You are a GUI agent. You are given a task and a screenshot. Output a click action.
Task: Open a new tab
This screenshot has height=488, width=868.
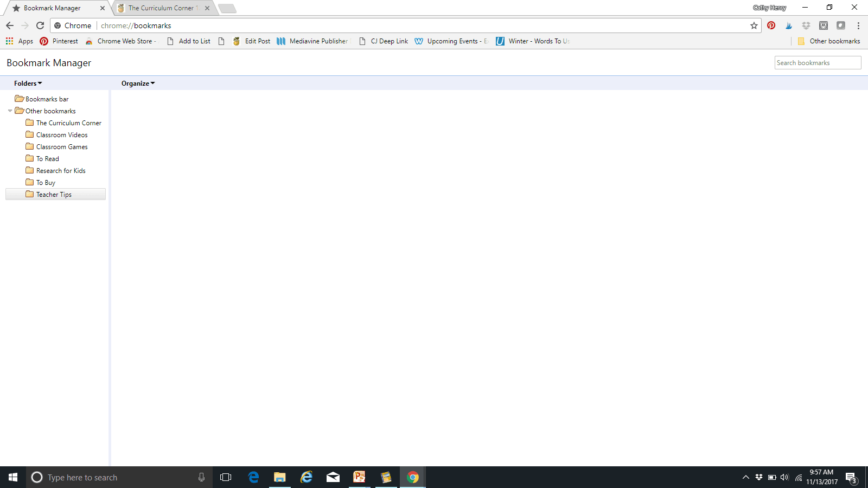click(x=227, y=8)
